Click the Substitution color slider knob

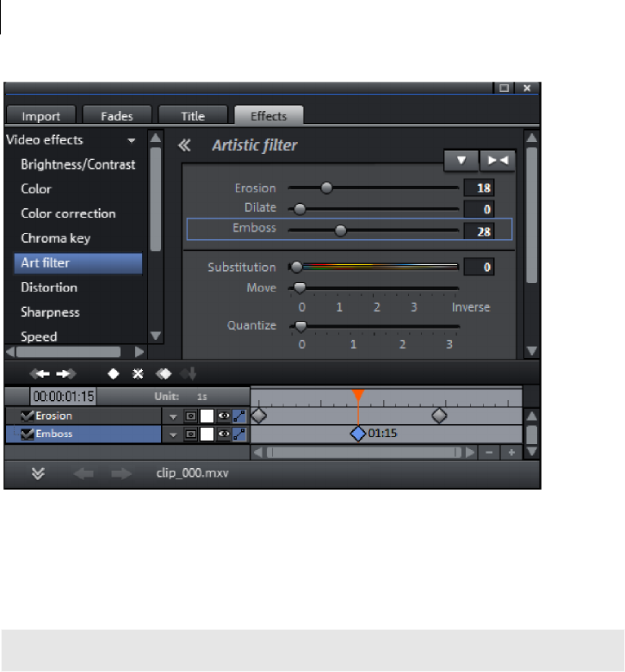[x=296, y=268]
